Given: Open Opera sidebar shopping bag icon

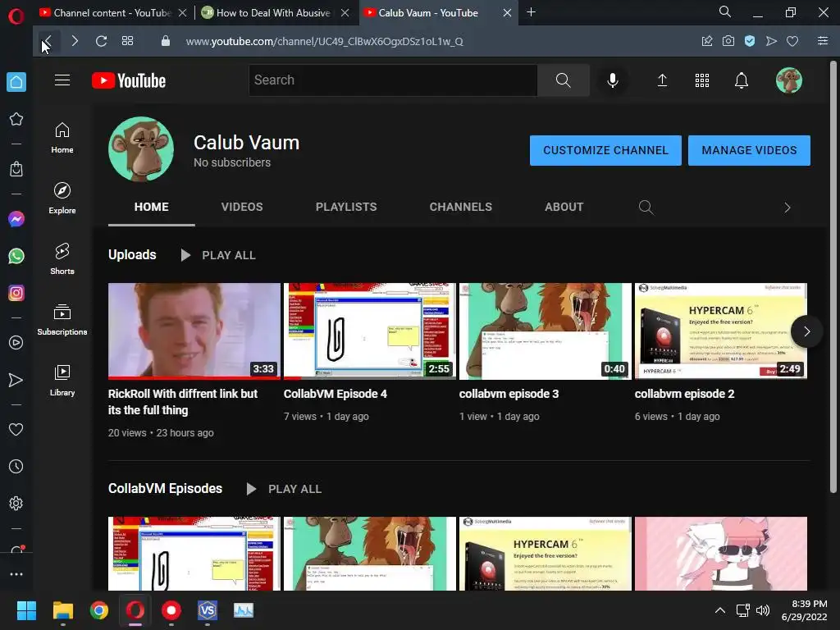Looking at the screenshot, I should point(16,169).
